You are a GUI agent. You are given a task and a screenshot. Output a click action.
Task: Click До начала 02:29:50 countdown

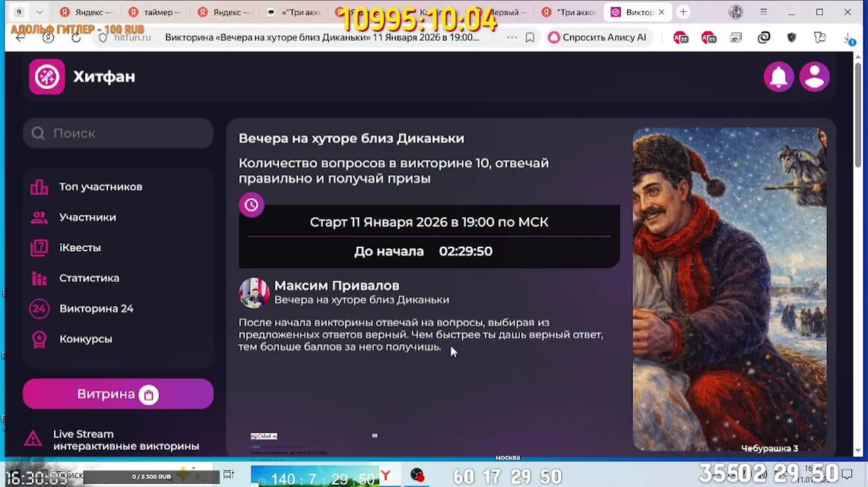423,251
